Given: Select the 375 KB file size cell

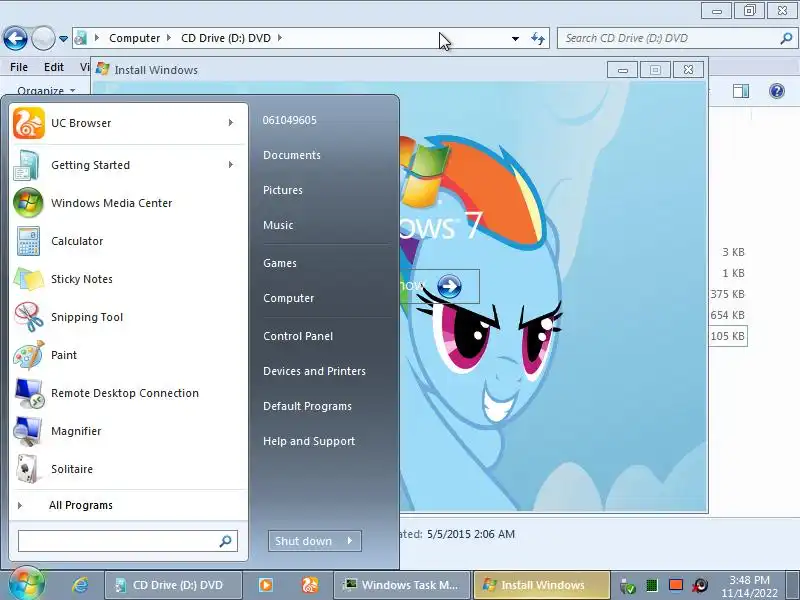Looking at the screenshot, I should pyautogui.click(x=728, y=294).
